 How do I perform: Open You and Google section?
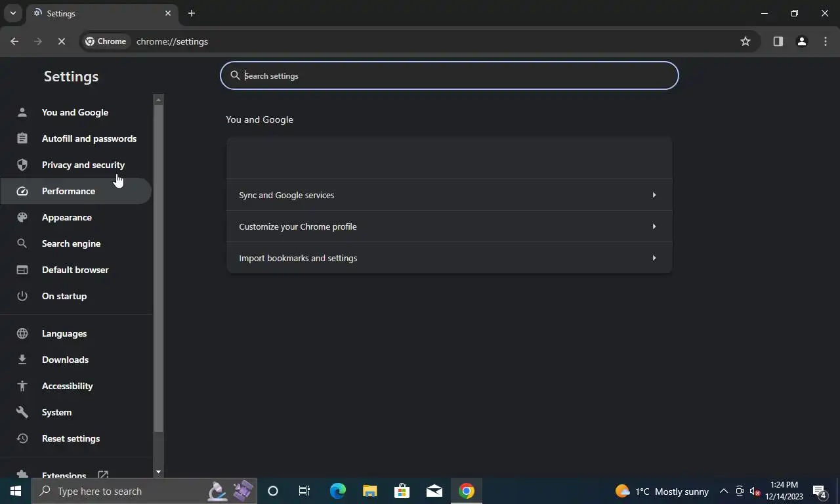click(x=75, y=112)
